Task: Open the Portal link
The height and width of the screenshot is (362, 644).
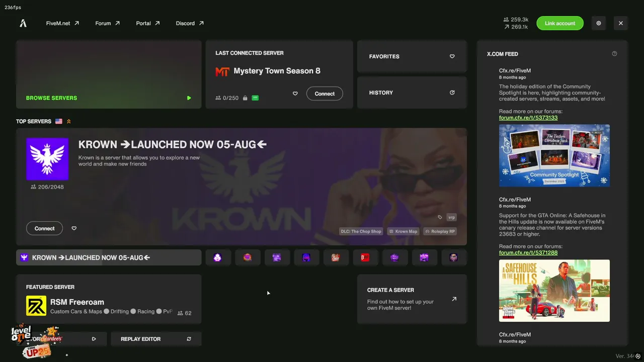Action: 148,23
